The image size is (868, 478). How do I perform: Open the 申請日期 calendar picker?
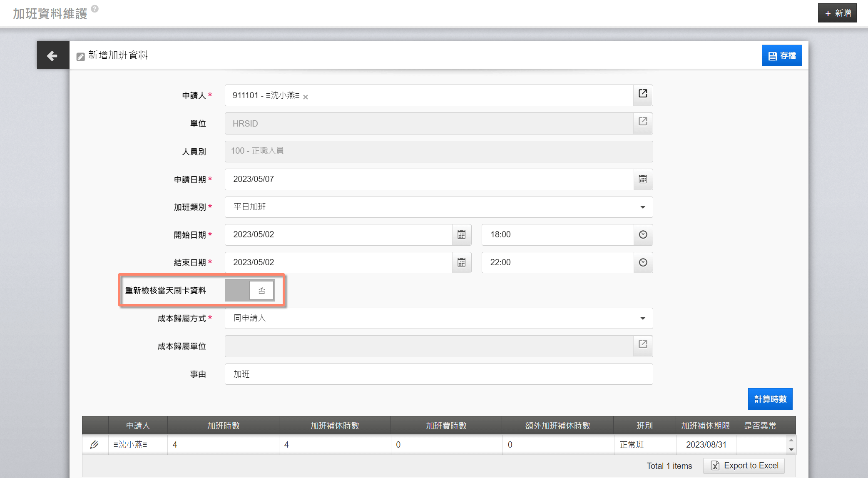click(x=643, y=179)
